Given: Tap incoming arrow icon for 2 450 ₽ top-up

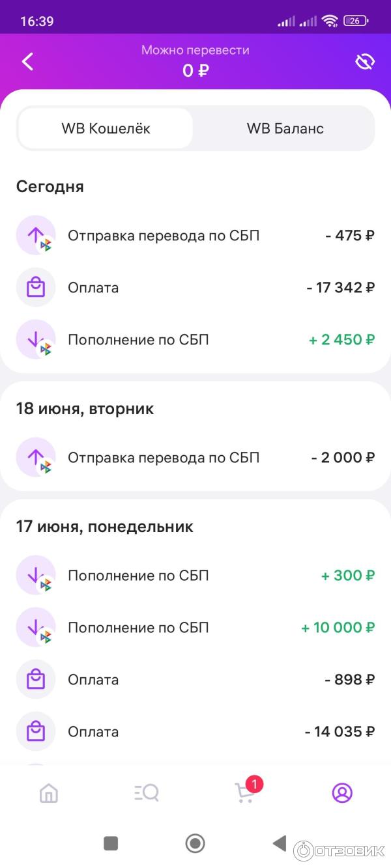Looking at the screenshot, I should point(36,339).
